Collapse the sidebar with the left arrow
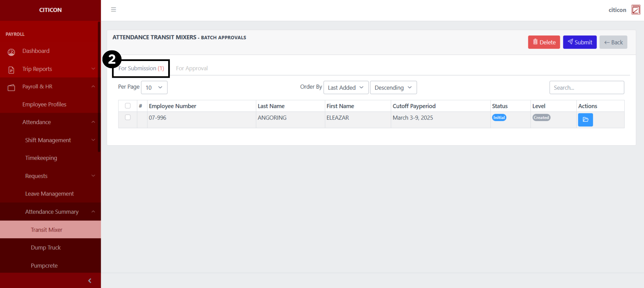 click(90, 281)
